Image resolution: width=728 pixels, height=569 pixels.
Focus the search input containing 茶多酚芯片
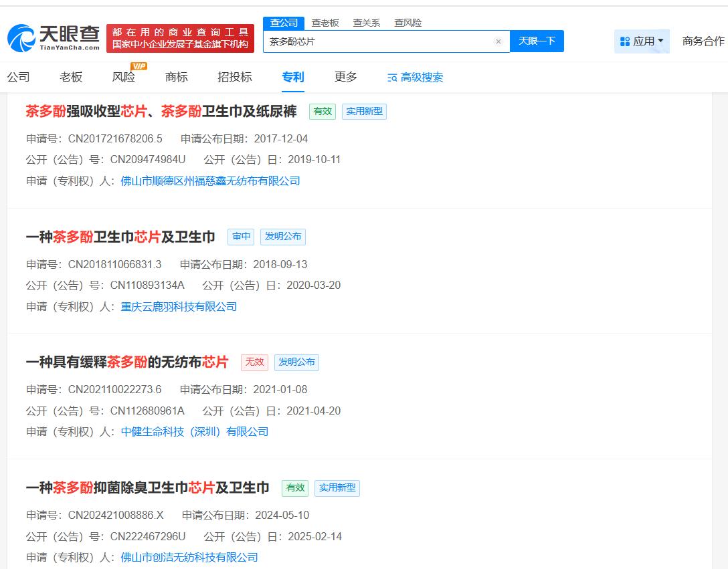[387, 41]
